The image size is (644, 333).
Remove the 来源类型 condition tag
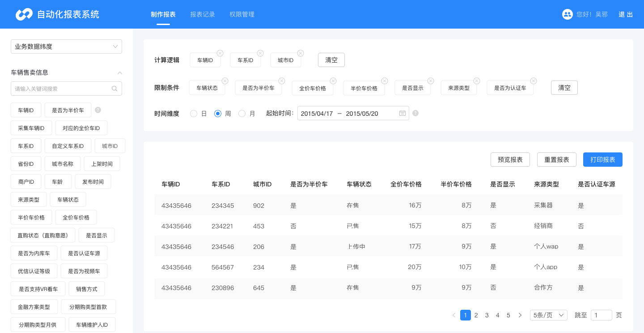[477, 81]
